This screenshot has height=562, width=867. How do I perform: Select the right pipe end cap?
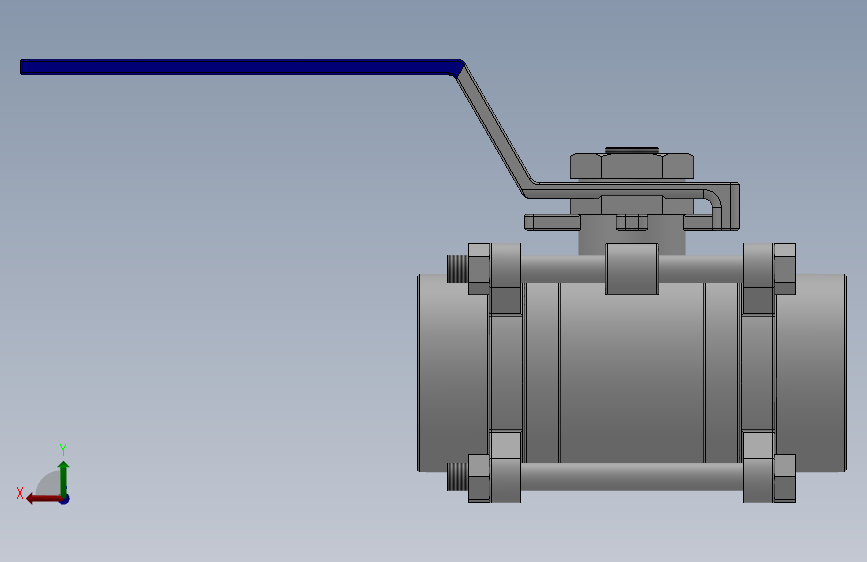point(811,373)
